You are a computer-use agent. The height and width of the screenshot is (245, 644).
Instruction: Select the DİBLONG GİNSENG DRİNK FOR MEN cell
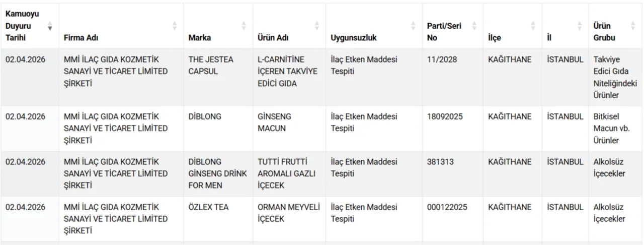click(x=217, y=173)
